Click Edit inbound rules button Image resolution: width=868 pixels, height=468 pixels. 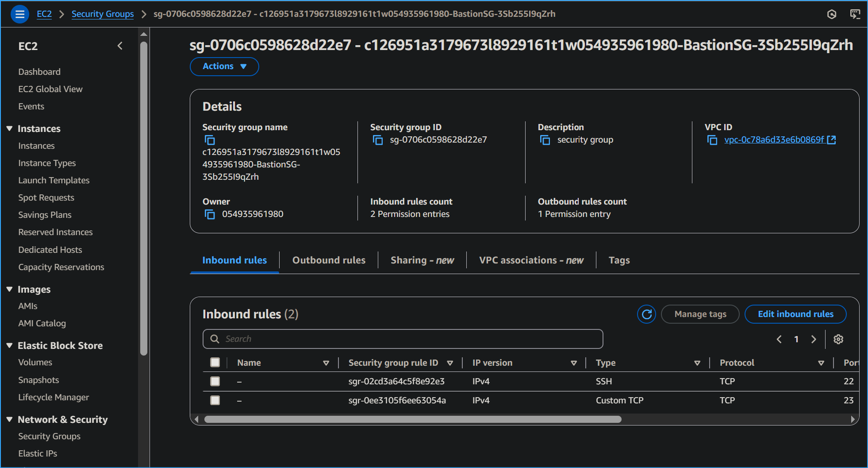pos(795,314)
